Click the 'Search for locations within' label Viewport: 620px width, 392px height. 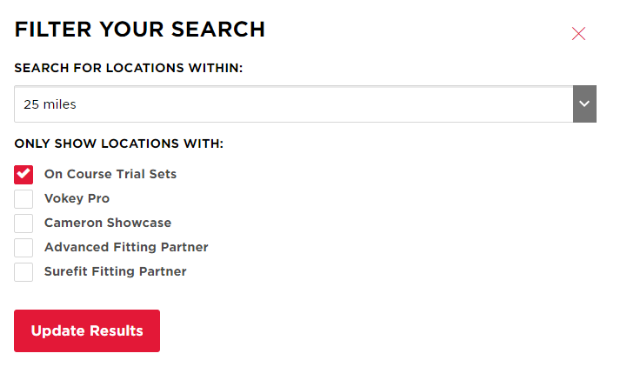coord(129,68)
